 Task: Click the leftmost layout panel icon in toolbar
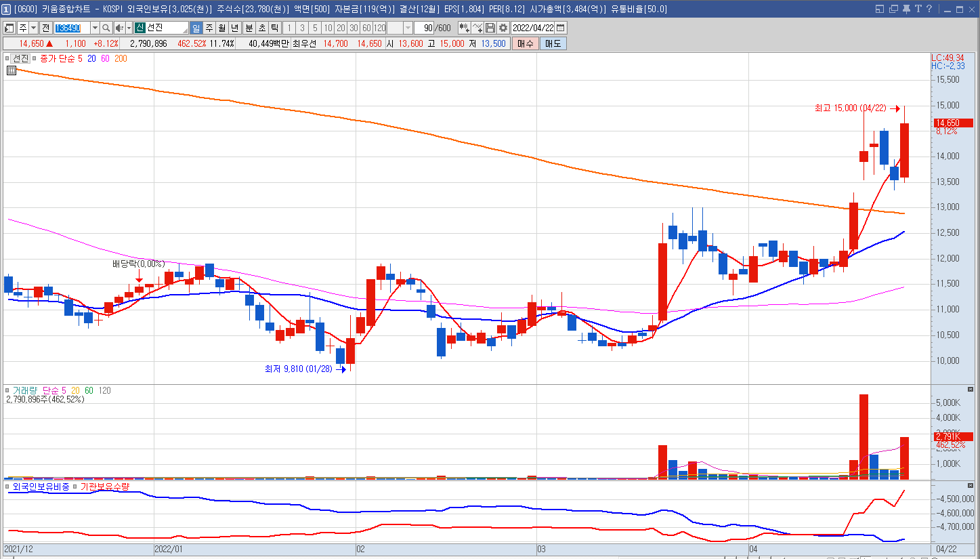(x=9, y=28)
